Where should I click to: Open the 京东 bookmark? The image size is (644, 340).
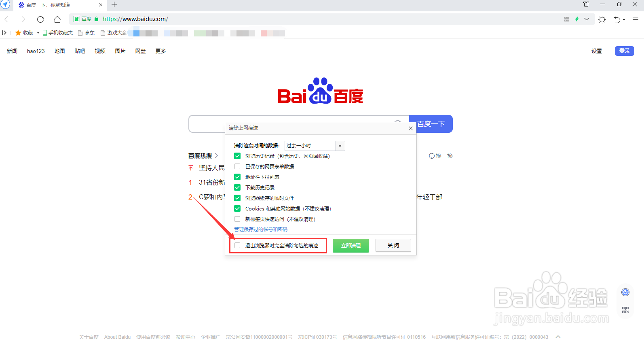(x=87, y=33)
